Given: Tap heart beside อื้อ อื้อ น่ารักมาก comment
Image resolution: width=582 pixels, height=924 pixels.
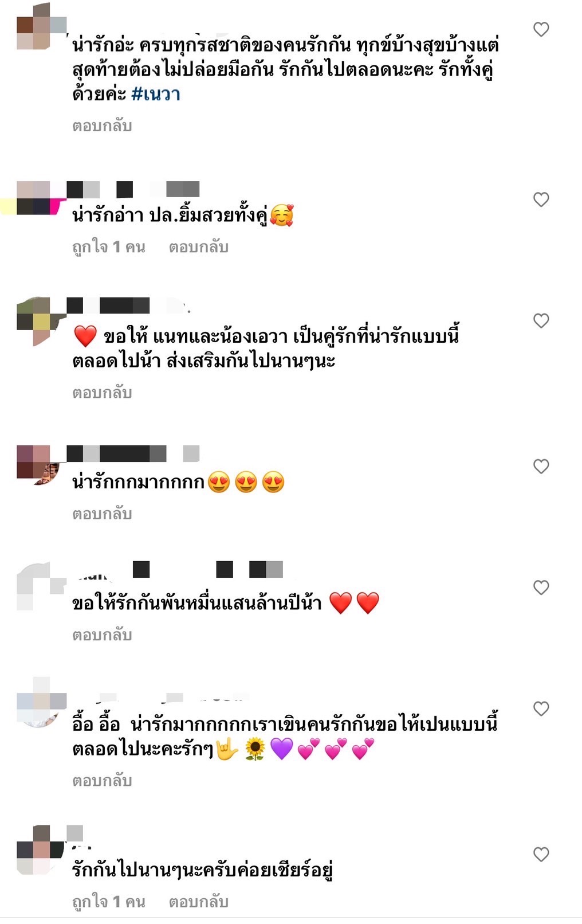Looking at the screenshot, I should [x=541, y=708].
